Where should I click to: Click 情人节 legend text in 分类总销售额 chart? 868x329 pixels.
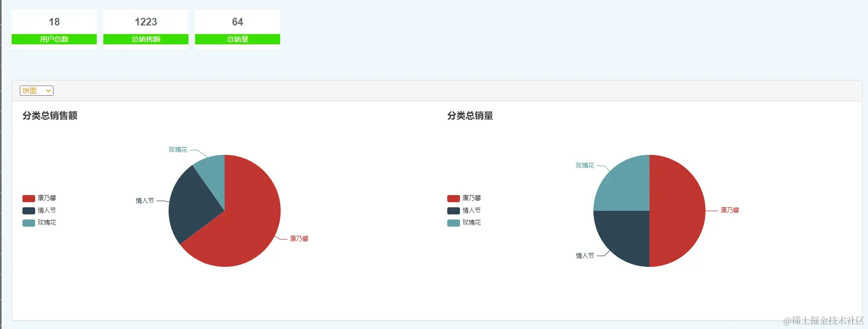47,210
